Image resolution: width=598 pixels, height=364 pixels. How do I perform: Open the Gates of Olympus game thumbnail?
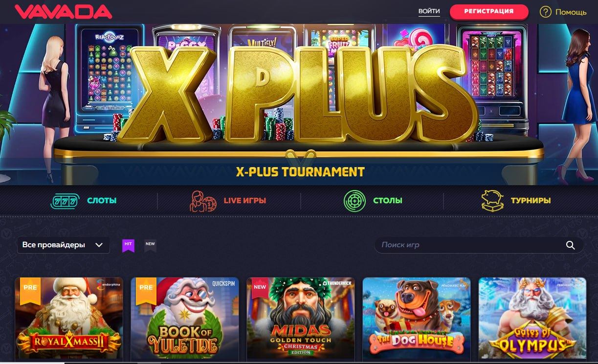point(532,320)
